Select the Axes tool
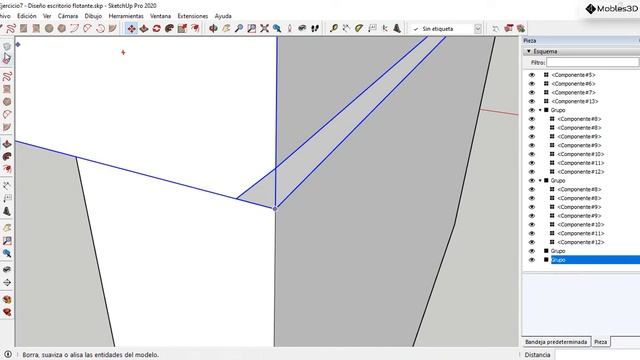Screen dimensions: 640x360 click(384, 29)
